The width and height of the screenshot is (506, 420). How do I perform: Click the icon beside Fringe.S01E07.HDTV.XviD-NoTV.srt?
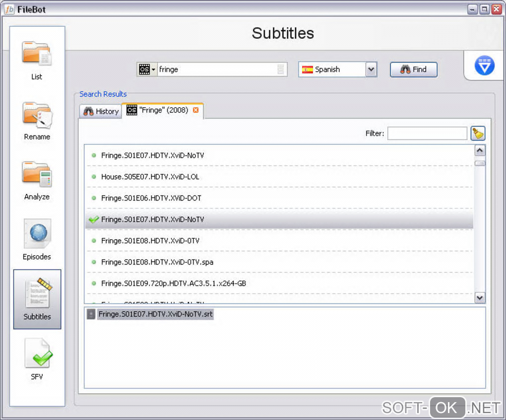[x=91, y=314]
